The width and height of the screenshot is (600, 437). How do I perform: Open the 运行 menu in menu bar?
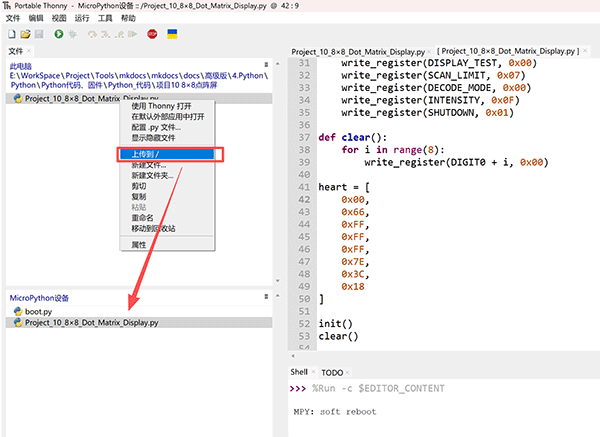point(82,18)
